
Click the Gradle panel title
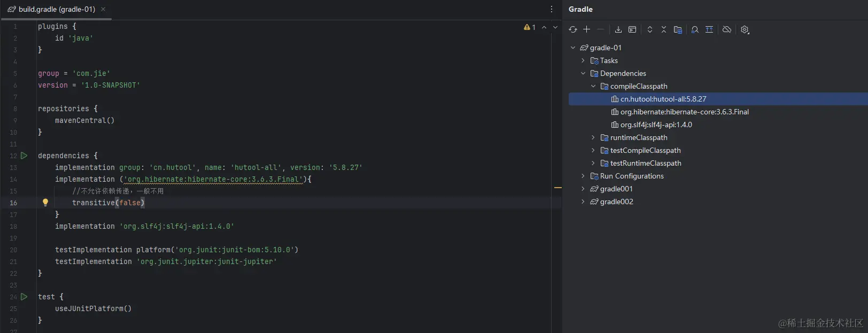580,9
